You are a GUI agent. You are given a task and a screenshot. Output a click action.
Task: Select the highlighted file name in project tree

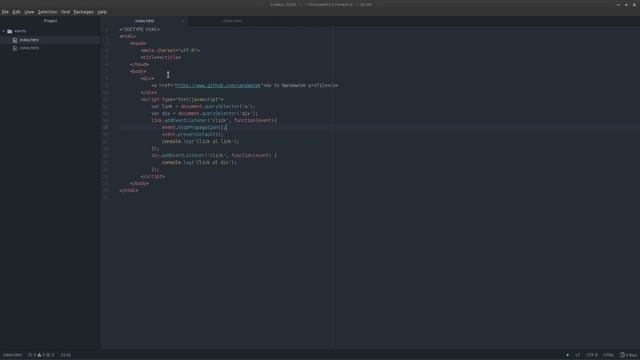[x=29, y=40]
